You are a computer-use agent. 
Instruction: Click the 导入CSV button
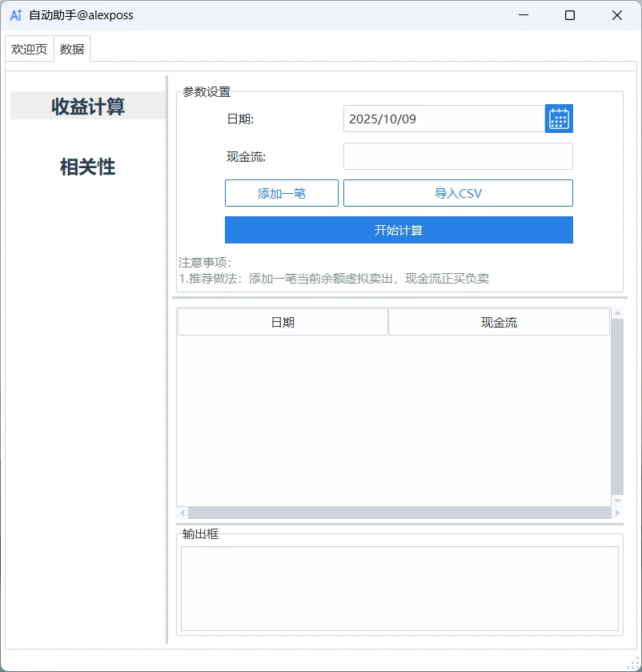[458, 192]
